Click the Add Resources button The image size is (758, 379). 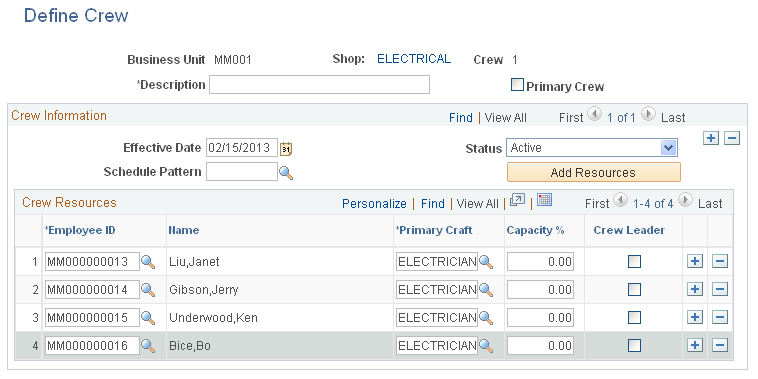[x=594, y=173]
